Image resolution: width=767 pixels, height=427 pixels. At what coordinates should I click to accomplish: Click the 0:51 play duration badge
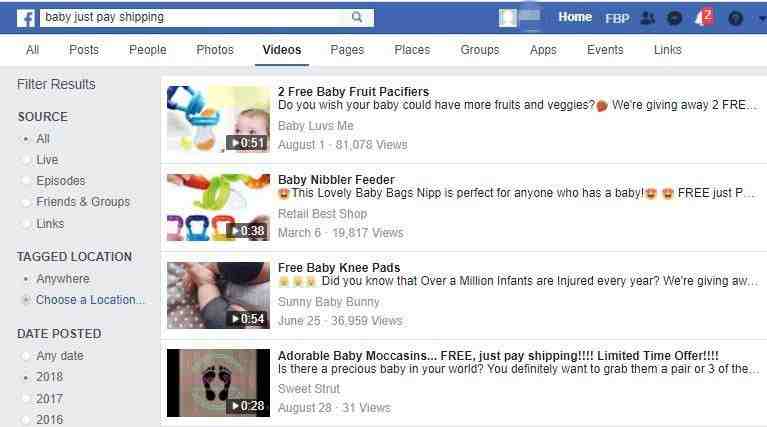click(248, 143)
